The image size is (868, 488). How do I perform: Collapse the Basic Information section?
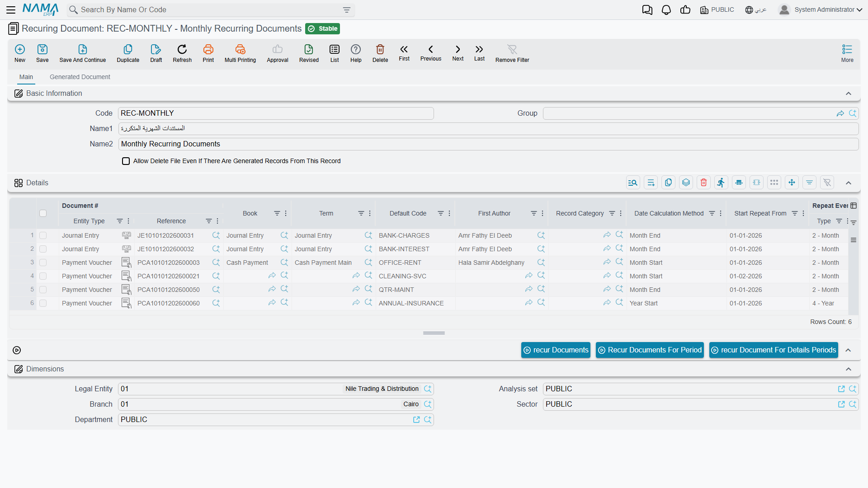coord(849,94)
